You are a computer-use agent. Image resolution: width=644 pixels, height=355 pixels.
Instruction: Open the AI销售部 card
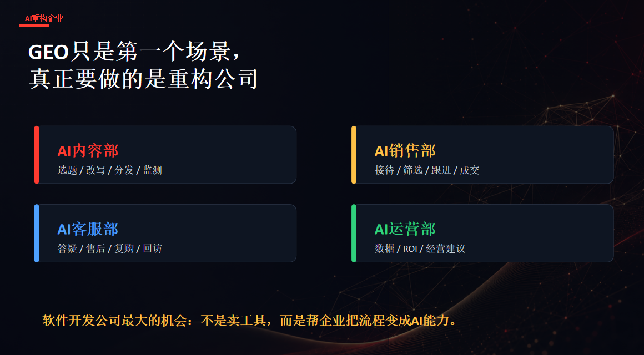[482, 155]
